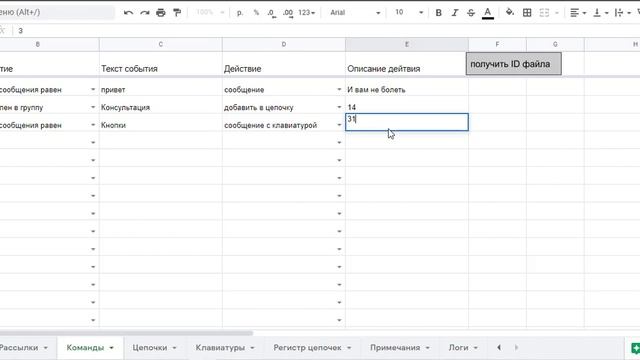The width and height of the screenshot is (640, 360).
Task: Open the 'Логи' tab options arrow
Action: pyautogui.click(x=476, y=348)
